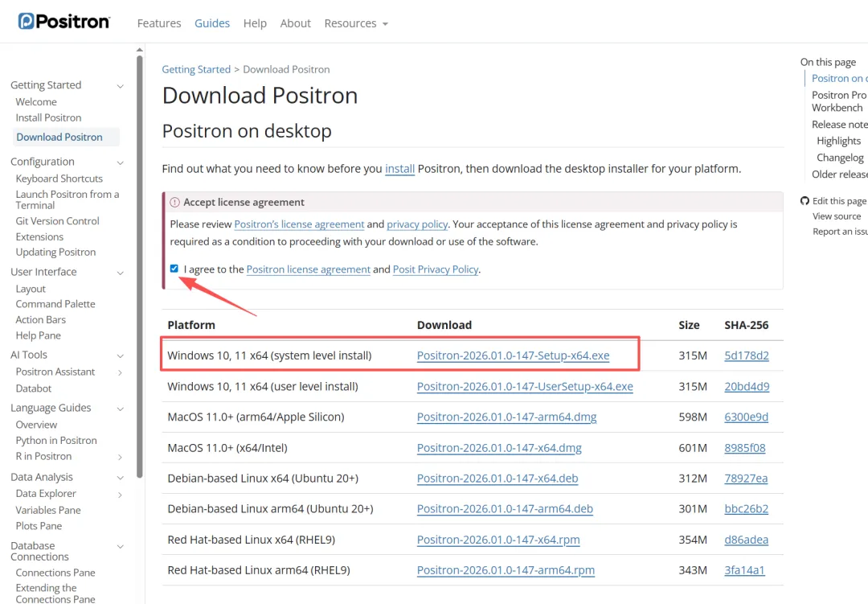Open Positron license agreement link beside checkbox
Screen dimensions: 868x604
point(309,269)
